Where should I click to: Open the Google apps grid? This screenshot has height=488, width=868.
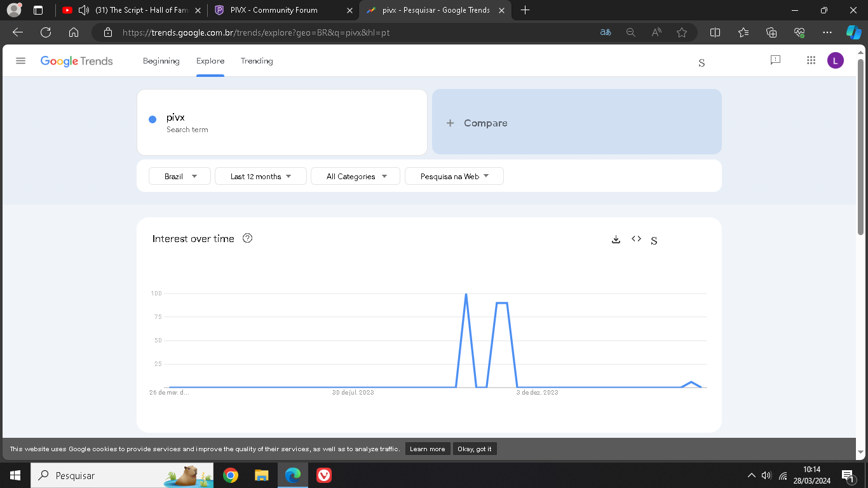[x=811, y=60]
